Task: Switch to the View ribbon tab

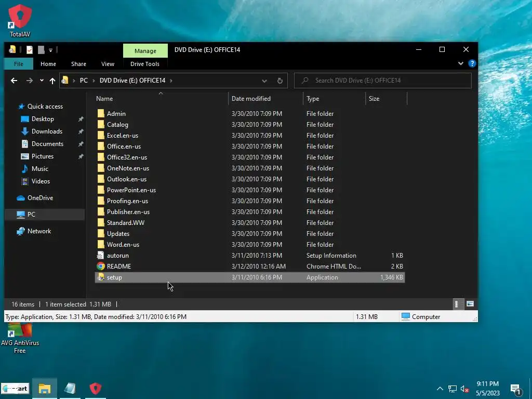Action: (108, 64)
